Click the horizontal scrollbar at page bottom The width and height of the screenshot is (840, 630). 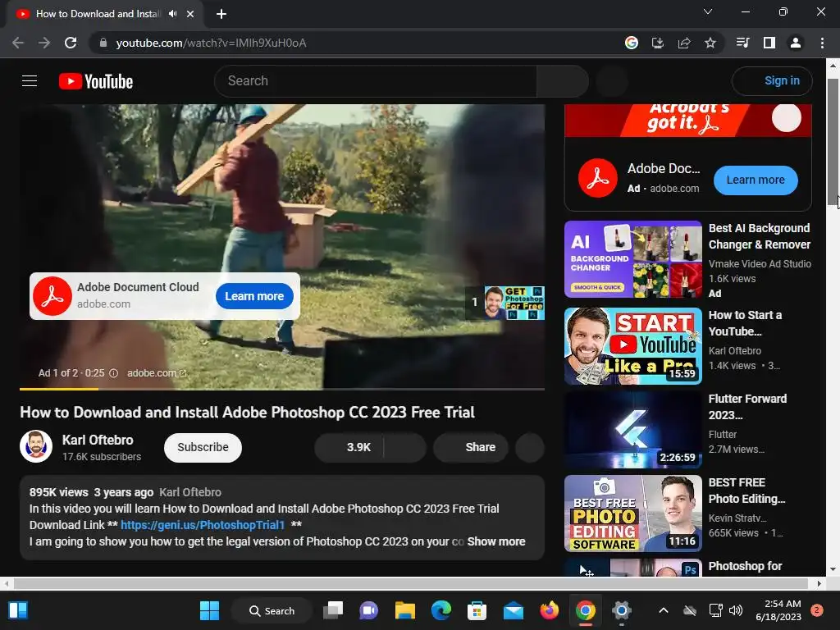click(x=410, y=583)
